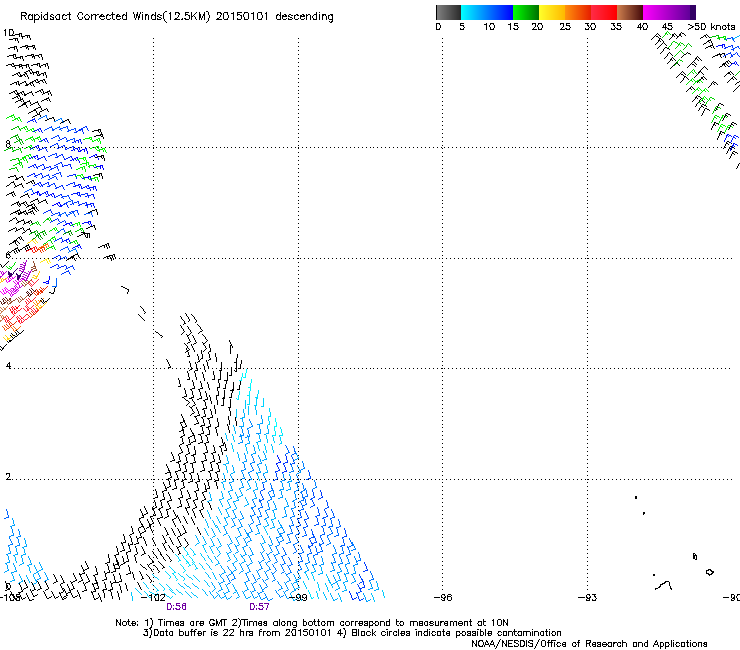Click the '-96' longitude axis label
The height and width of the screenshot is (650, 740).
click(443, 598)
